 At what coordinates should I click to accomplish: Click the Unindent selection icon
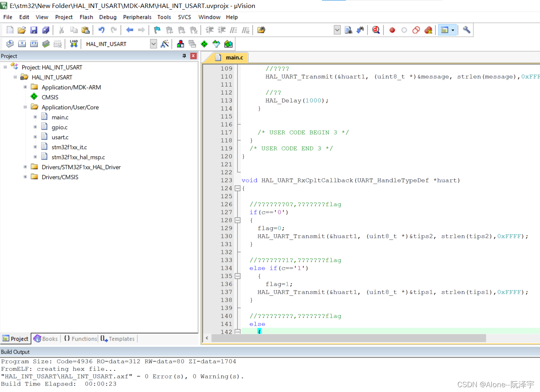tap(222, 30)
